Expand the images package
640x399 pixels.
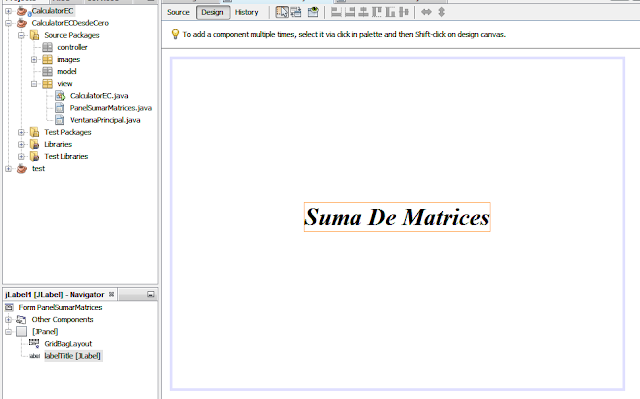coord(34,60)
